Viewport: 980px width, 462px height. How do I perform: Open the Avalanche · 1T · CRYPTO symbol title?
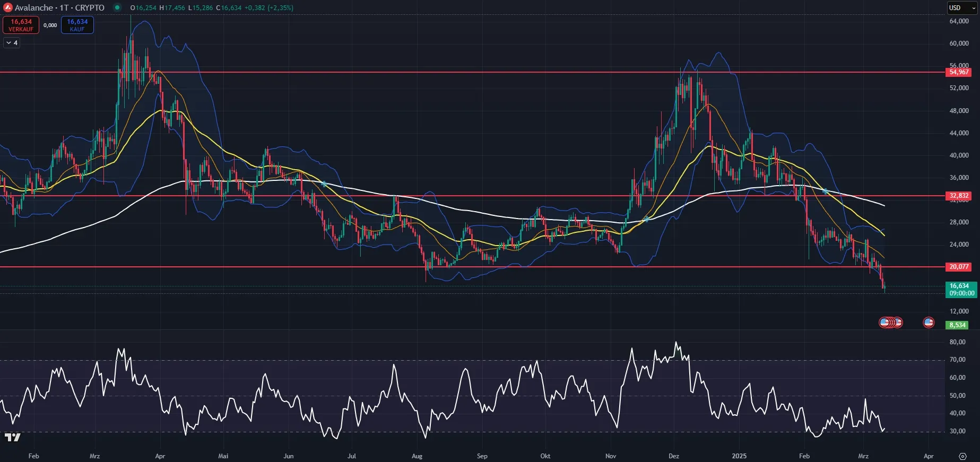(59, 7)
